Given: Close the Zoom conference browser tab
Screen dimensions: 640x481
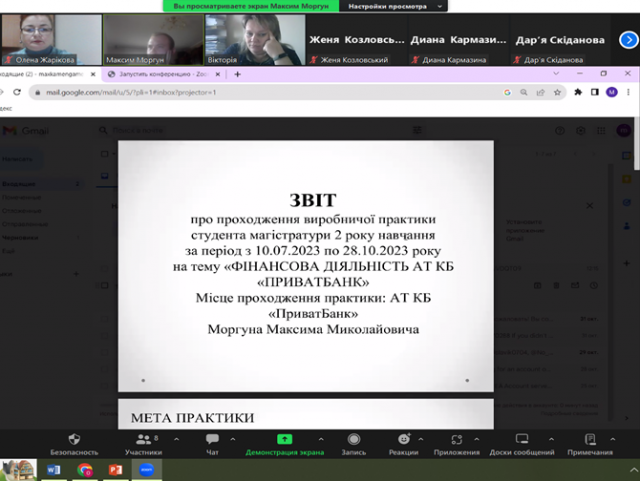Looking at the screenshot, I should pos(218,74).
